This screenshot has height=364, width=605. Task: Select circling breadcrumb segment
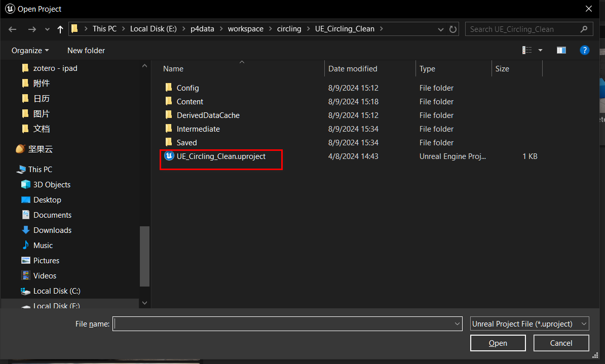(289, 29)
